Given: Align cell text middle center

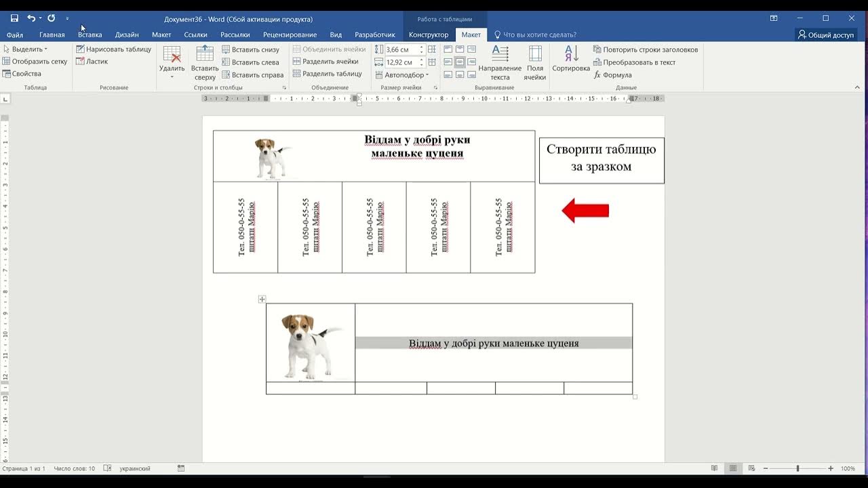Looking at the screenshot, I should pyautogui.click(x=460, y=62).
